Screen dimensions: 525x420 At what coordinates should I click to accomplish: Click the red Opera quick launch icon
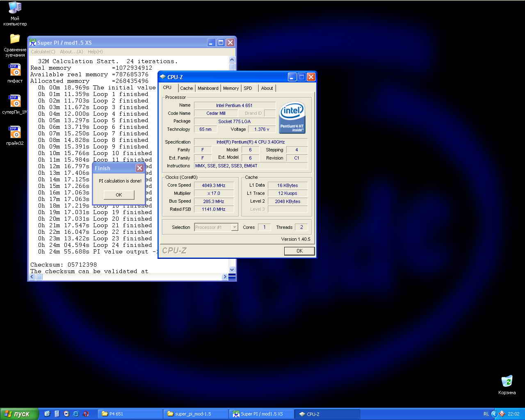click(x=86, y=414)
